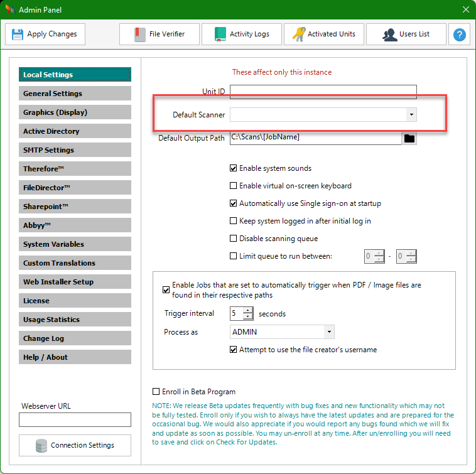
Task: Open License section
Action: click(x=75, y=301)
